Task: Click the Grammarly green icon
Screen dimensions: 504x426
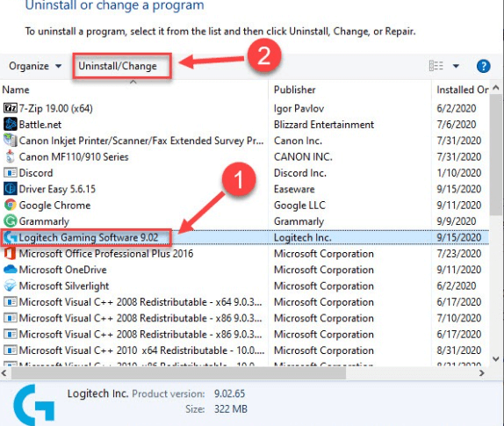Action: click(x=11, y=220)
